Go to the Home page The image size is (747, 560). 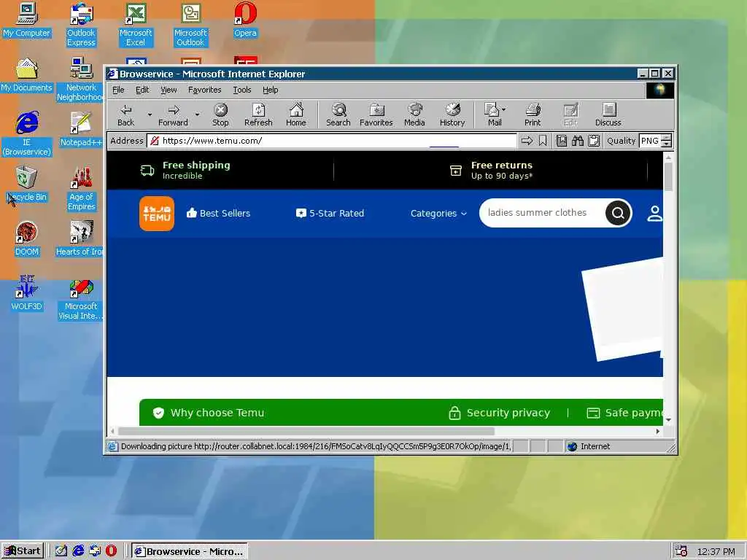tap(296, 114)
